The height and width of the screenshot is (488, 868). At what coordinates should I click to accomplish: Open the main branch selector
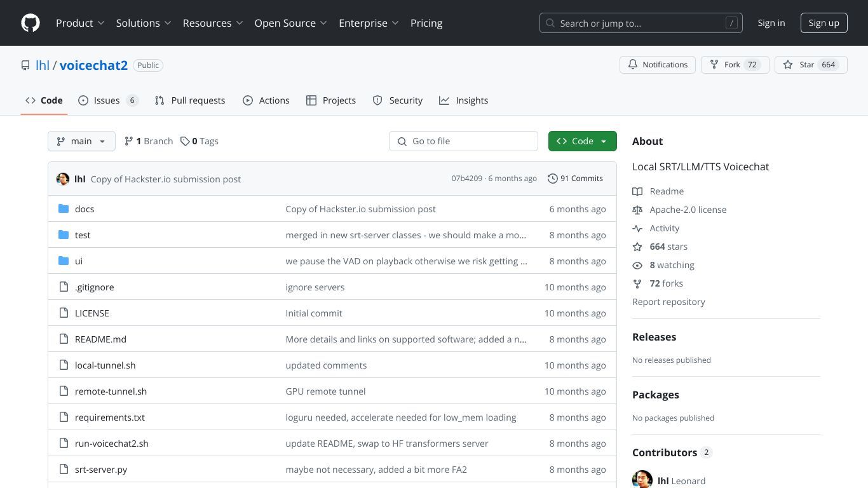point(81,141)
